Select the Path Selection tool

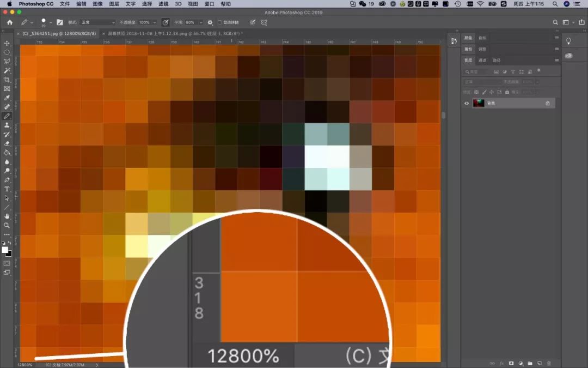pos(7,198)
